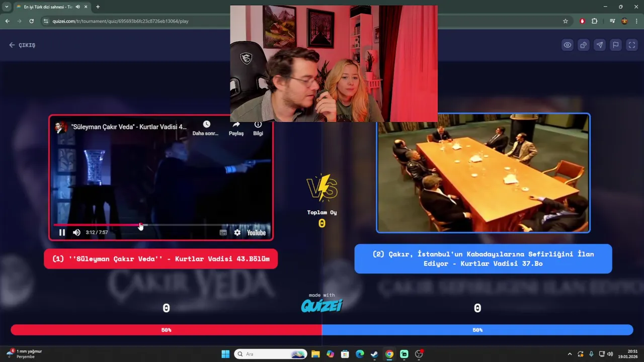Image resolution: width=644 pixels, height=362 pixels.
Task: Click the quizei.com address bar
Action: 302,21
